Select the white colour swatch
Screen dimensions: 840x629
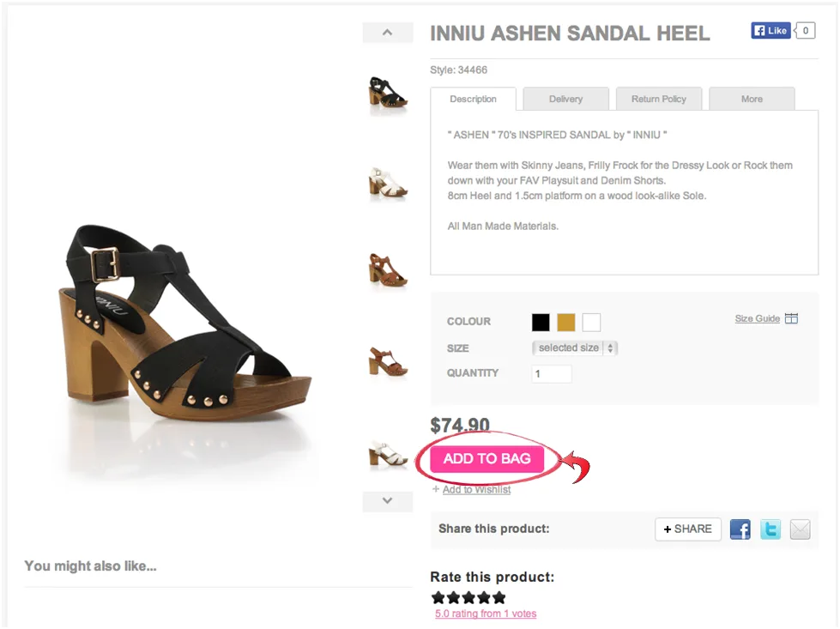point(591,323)
